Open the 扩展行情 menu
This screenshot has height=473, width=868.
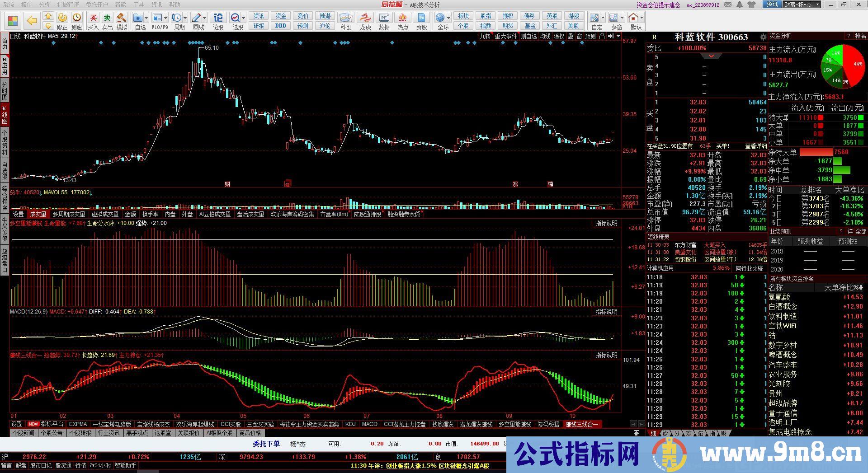[x=68, y=5]
